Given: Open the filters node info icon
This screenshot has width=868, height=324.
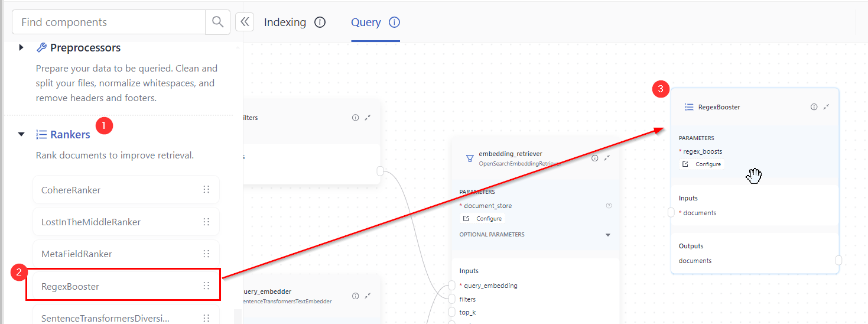Looking at the screenshot, I should pos(355,118).
